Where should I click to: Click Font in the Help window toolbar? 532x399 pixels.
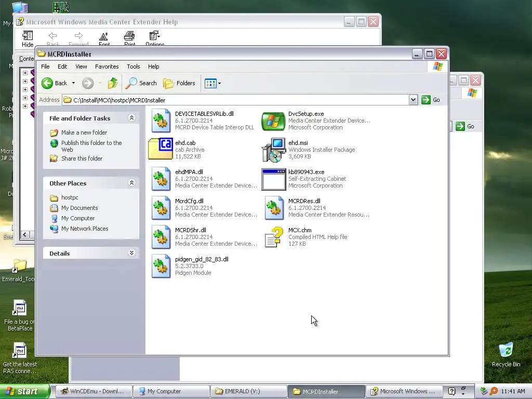coord(104,39)
